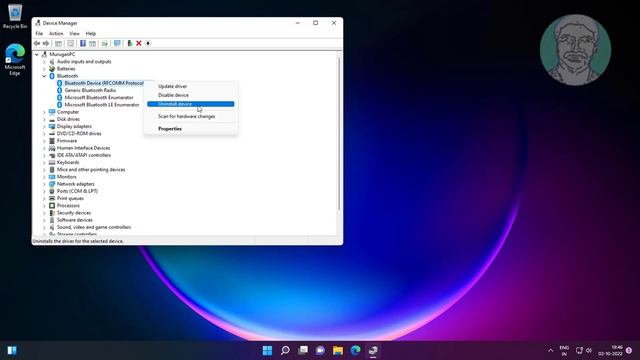Open taskbar Search magnifier
Viewport: 640px width, 360px height.
285,350
